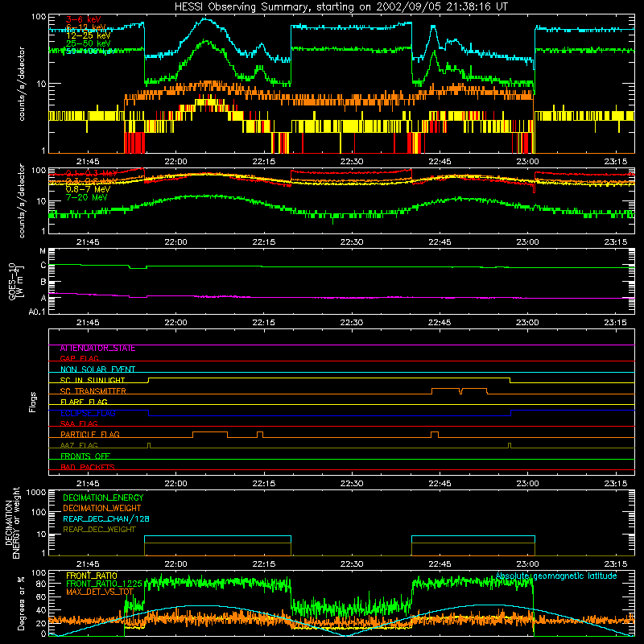Select the ATTENUATOR_STATE flag label

[x=97, y=349]
